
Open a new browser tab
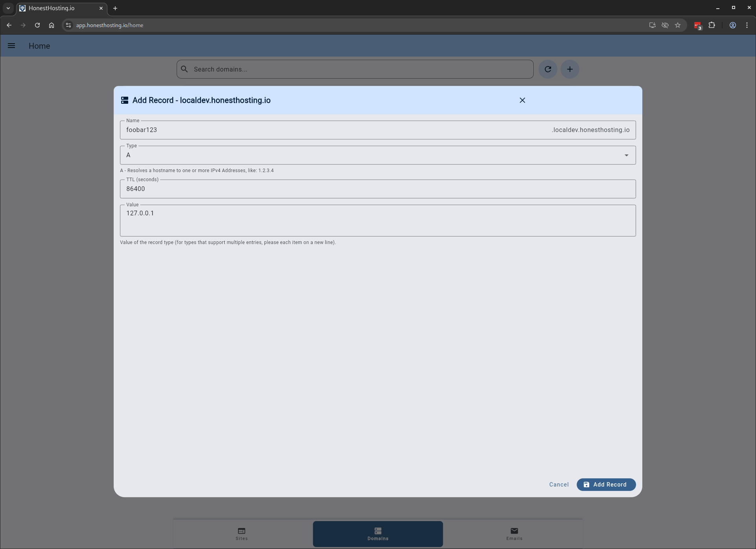click(115, 8)
